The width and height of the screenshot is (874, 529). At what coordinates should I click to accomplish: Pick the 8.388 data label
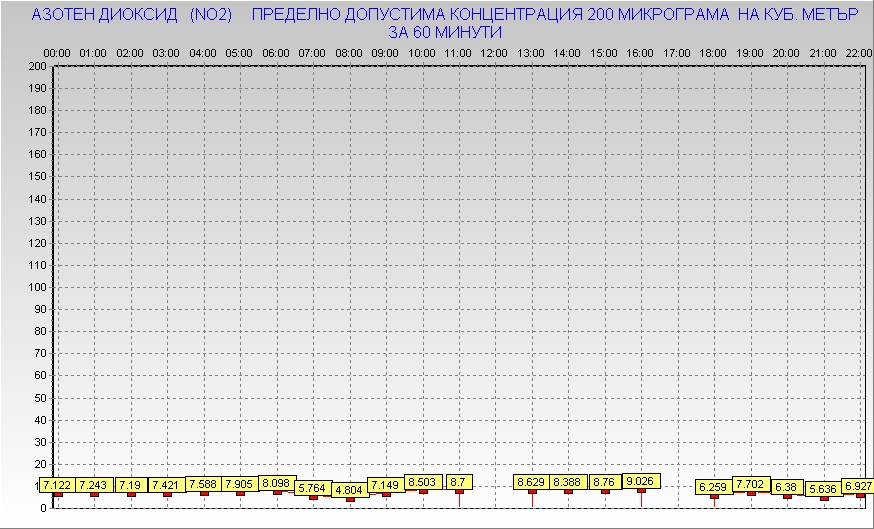point(569,482)
